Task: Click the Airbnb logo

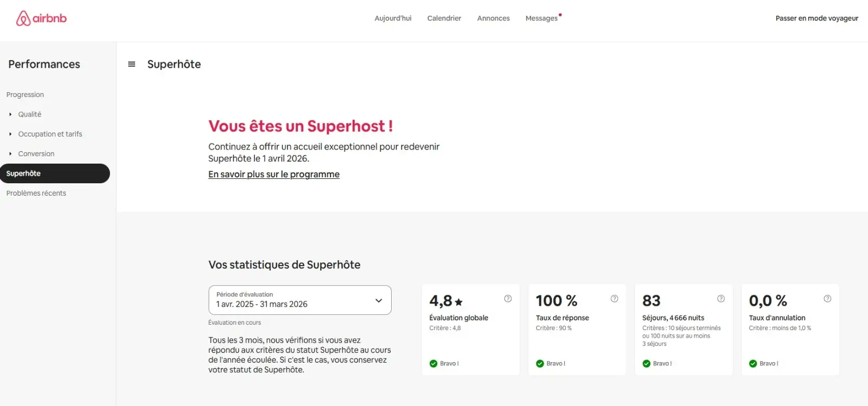Action: coord(41,17)
